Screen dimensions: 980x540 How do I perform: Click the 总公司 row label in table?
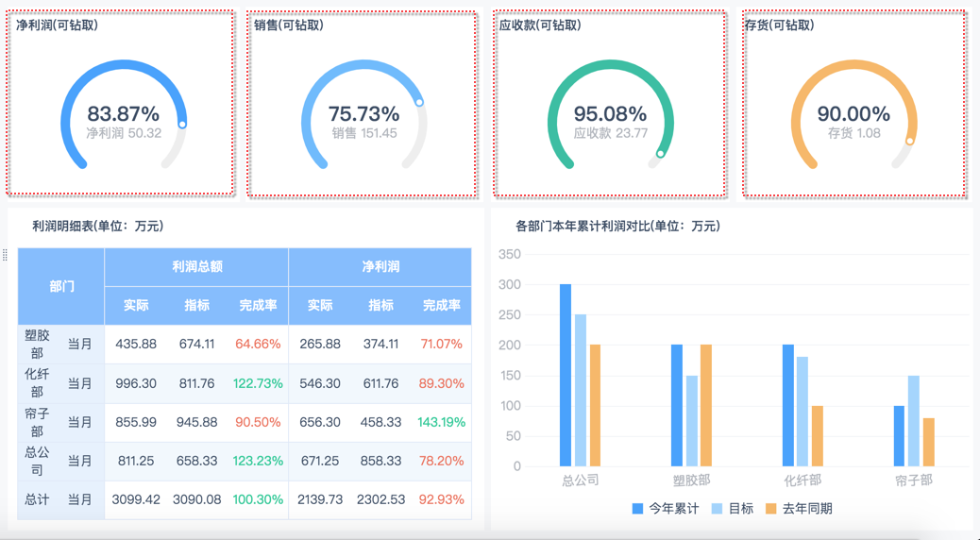[37, 461]
